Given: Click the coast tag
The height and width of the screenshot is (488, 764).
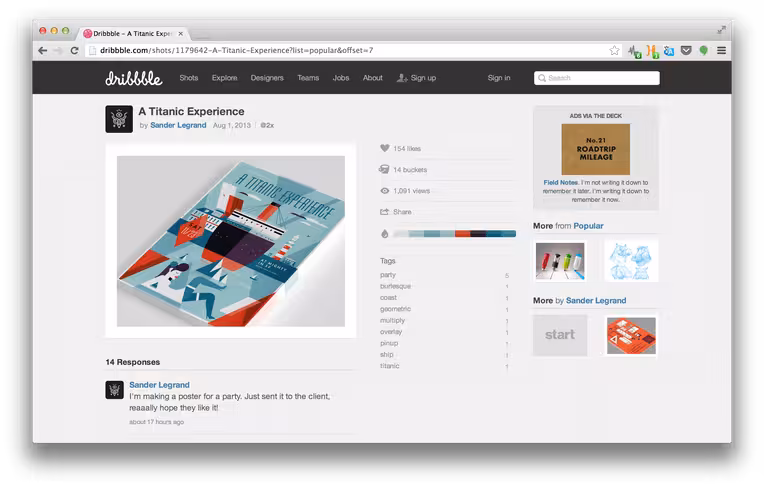Looking at the screenshot, I should click(388, 298).
